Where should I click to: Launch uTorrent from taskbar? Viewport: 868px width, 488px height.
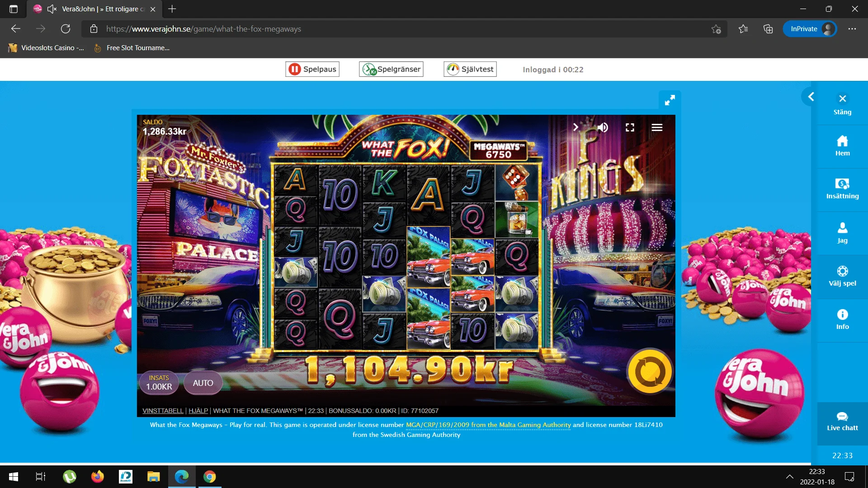[70, 477]
